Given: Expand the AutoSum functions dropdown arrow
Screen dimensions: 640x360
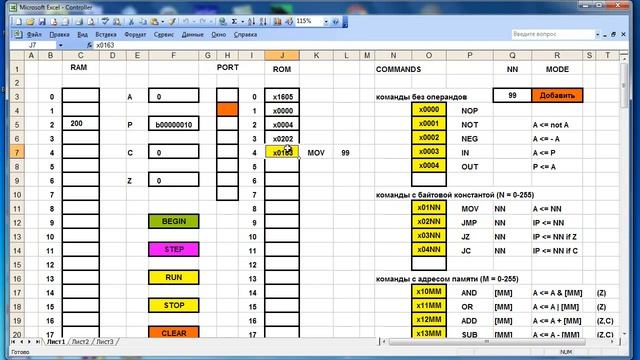Looking at the screenshot, I should tap(242, 22).
